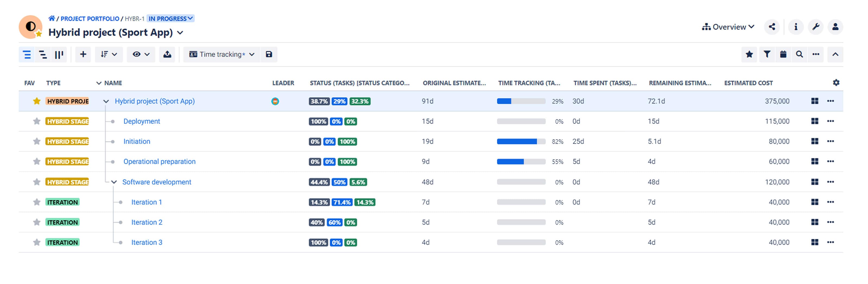Open the IN PROGRESS status dropdown
This screenshot has height=284, width=868.
tap(171, 18)
